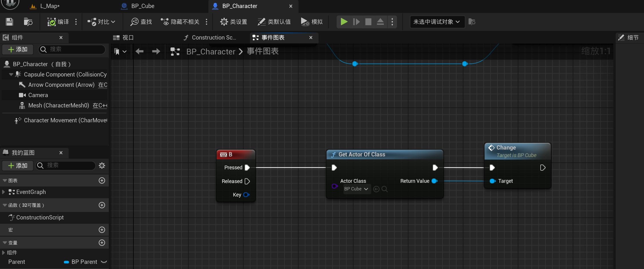Click the blue BP Parent type pin
This screenshot has height=269, width=644.
[66, 262]
